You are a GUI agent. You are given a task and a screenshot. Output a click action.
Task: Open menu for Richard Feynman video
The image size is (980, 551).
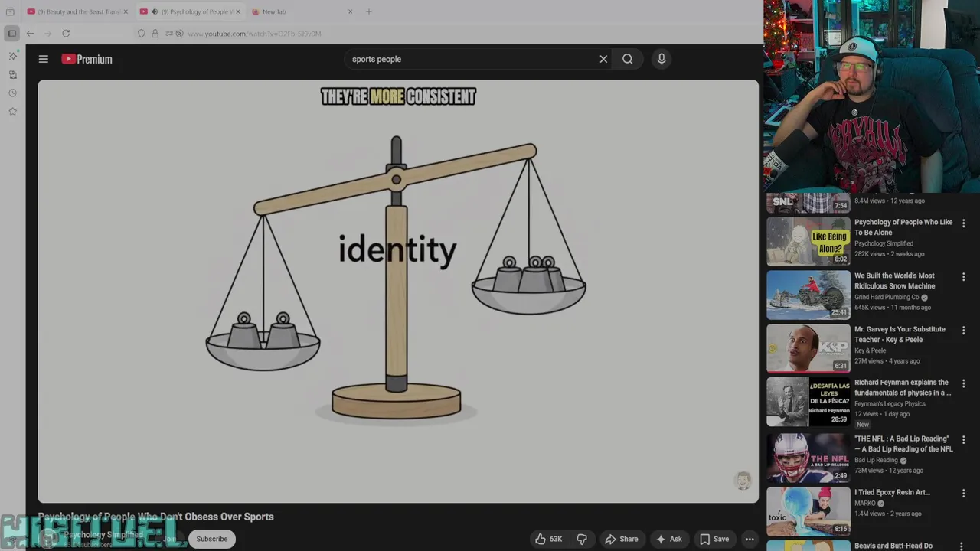pyautogui.click(x=964, y=383)
